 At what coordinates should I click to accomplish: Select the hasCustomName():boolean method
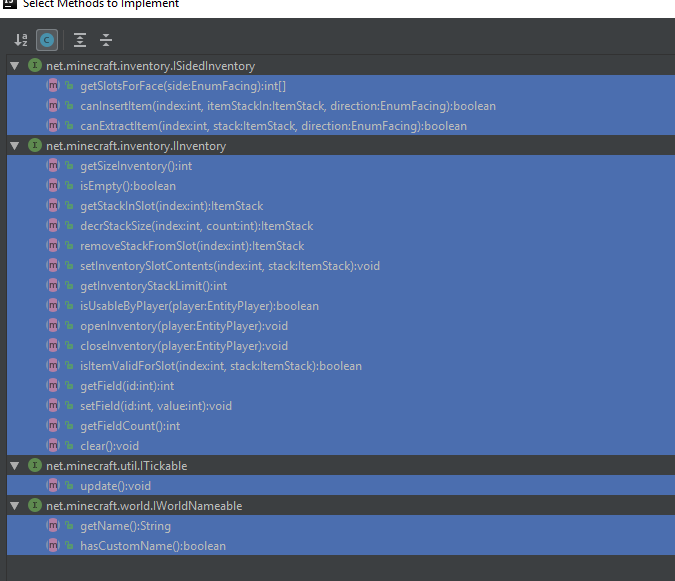click(152, 546)
